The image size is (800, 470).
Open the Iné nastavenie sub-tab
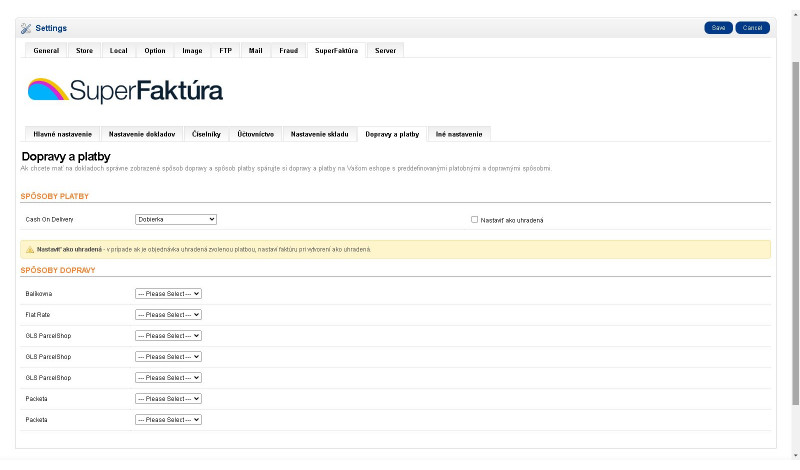[x=459, y=134]
